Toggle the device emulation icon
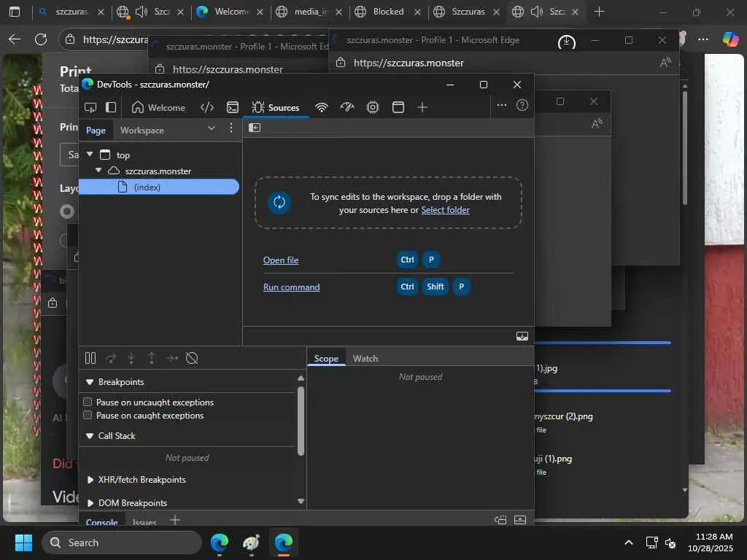Viewport: 747px width, 560px height. [111, 107]
